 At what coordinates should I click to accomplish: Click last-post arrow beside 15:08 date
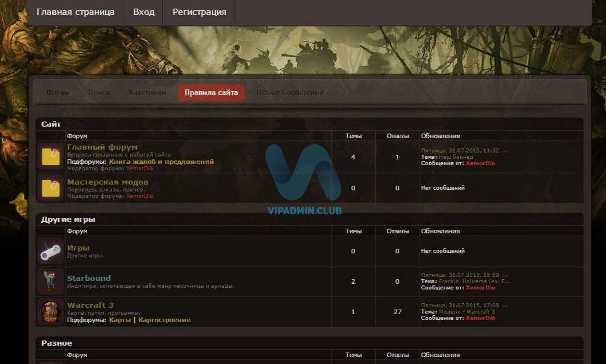(x=505, y=275)
